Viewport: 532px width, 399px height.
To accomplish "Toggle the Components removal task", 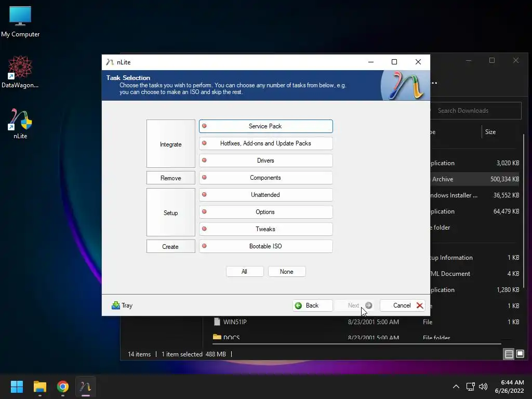I will point(265,178).
